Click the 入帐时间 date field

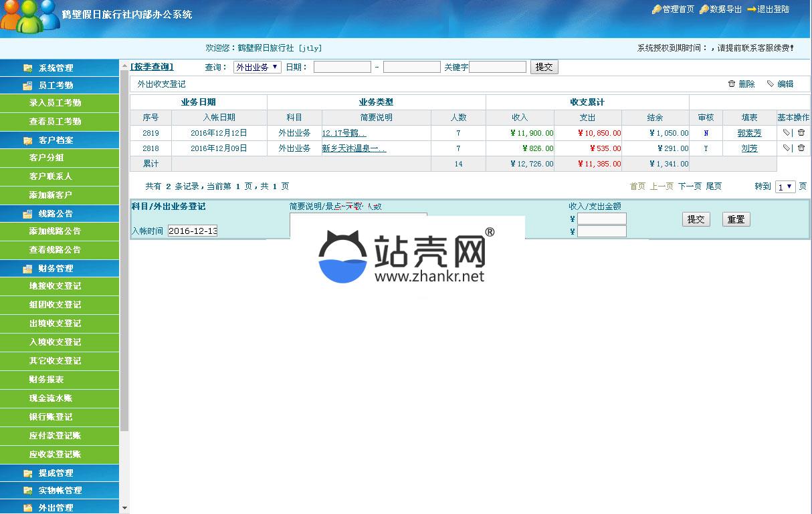(x=193, y=231)
